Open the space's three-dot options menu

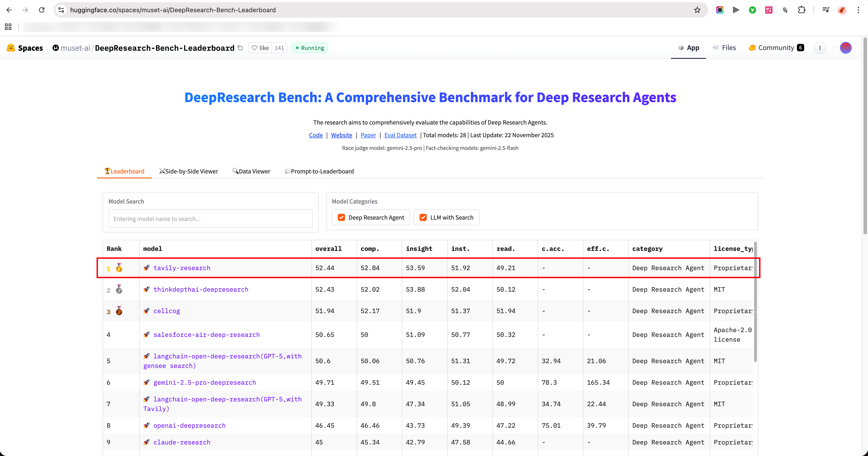[x=820, y=48]
